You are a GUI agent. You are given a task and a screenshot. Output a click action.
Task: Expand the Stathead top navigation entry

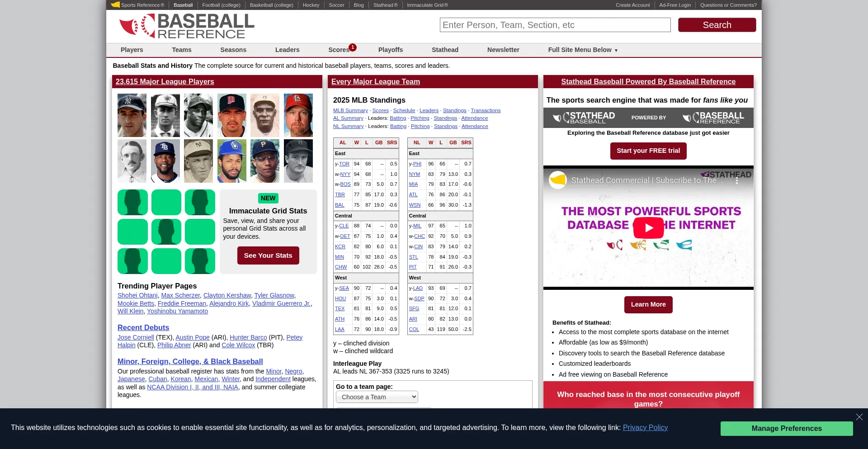coord(445,50)
